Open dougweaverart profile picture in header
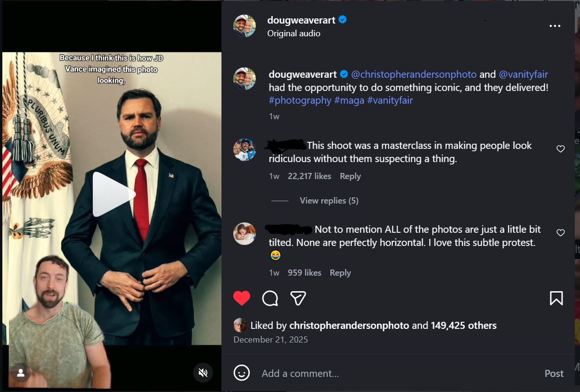 [245, 26]
